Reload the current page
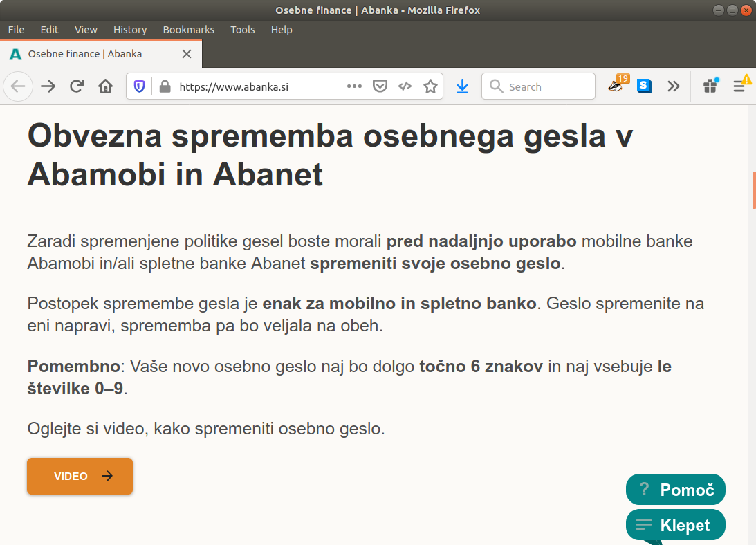This screenshot has height=545, width=756. pos(77,86)
